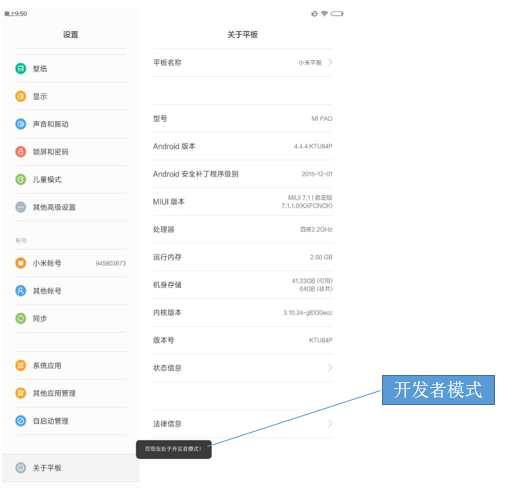The image size is (515, 488).
Task: Tap the 2.00 GB memory value
Action: (x=321, y=257)
